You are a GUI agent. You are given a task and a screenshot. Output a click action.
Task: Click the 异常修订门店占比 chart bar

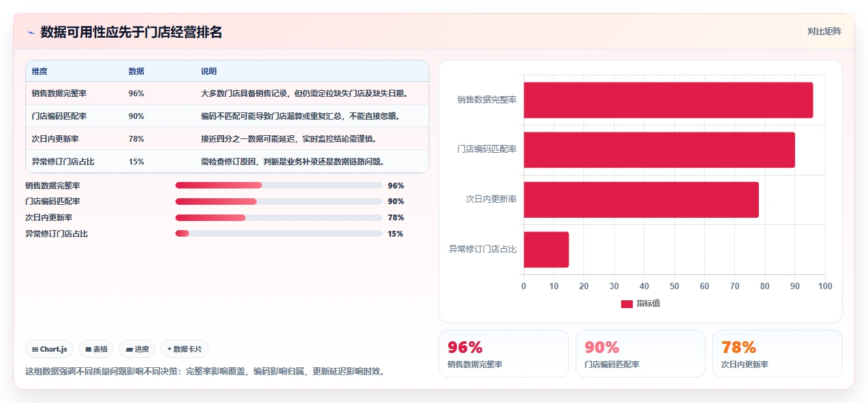point(546,250)
